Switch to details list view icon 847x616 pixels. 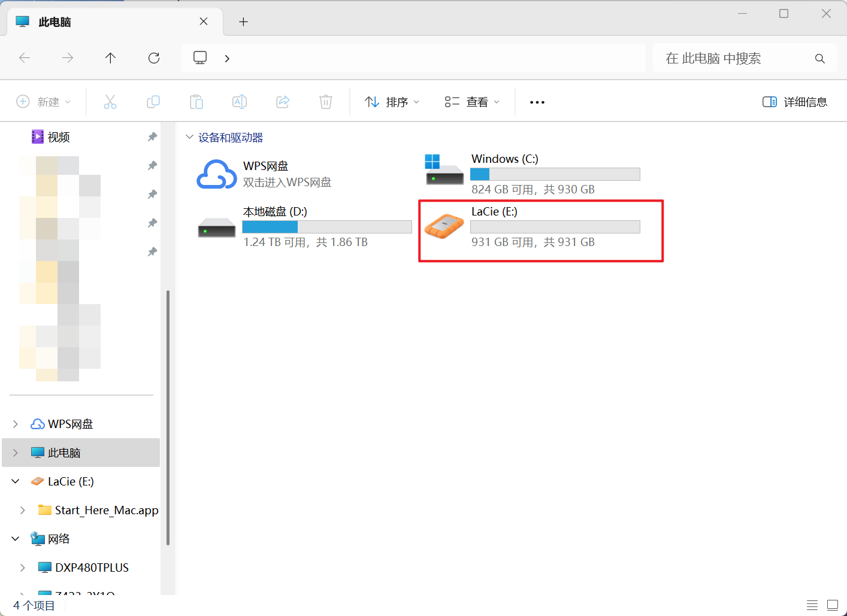[812, 605]
